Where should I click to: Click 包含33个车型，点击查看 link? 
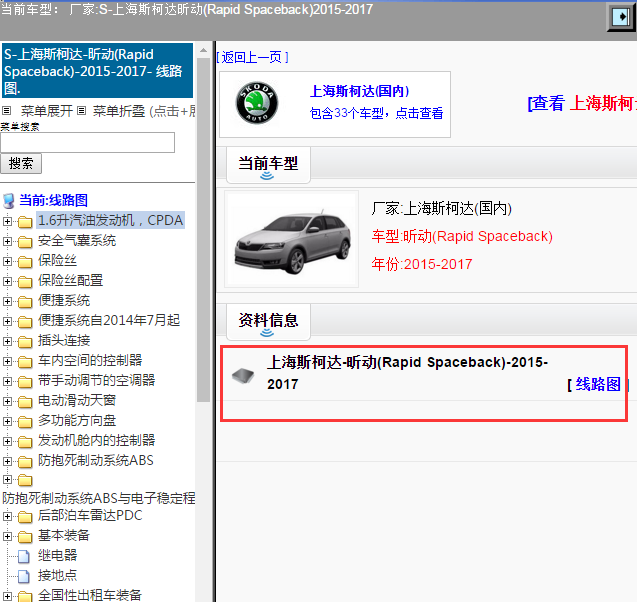(376, 113)
